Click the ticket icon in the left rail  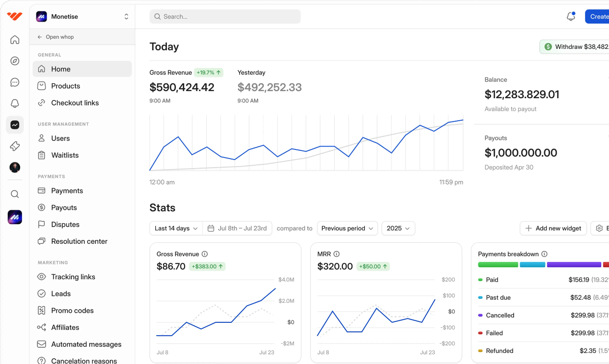(x=14, y=146)
